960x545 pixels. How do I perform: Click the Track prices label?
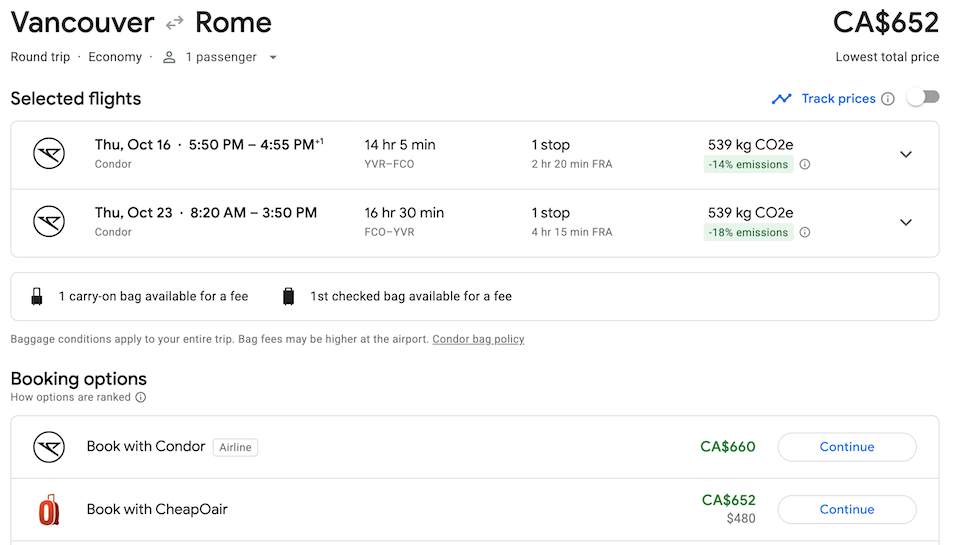tap(838, 99)
